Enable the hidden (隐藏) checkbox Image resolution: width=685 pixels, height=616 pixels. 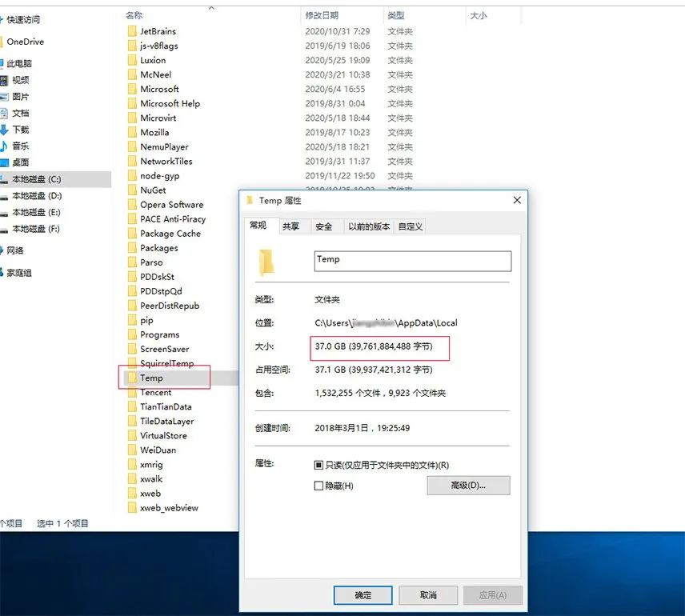point(318,486)
